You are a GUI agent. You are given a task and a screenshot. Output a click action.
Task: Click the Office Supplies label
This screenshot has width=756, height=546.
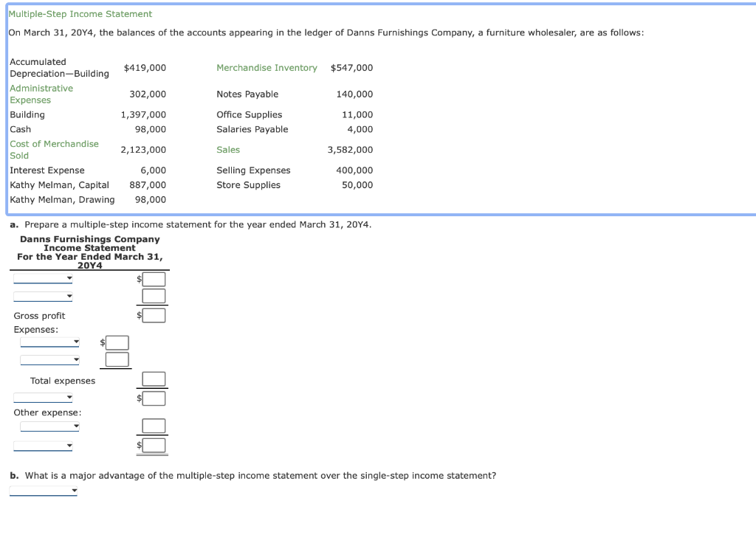[x=250, y=114]
